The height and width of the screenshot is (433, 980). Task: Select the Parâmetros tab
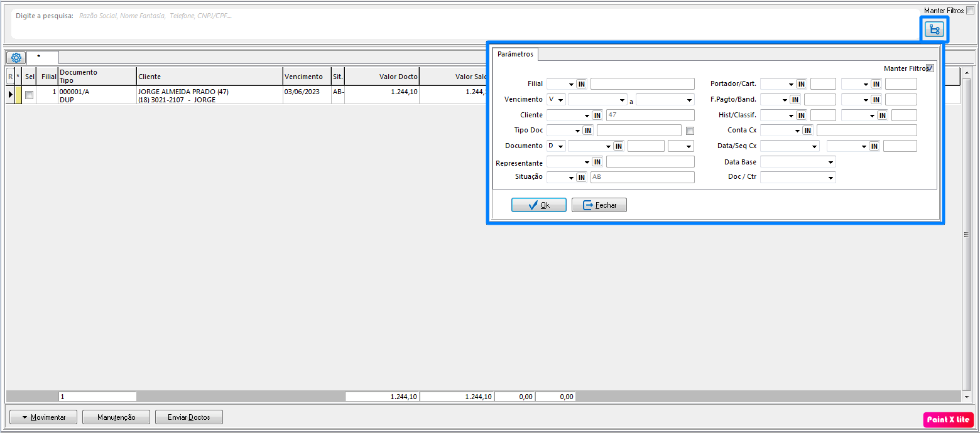tap(515, 54)
